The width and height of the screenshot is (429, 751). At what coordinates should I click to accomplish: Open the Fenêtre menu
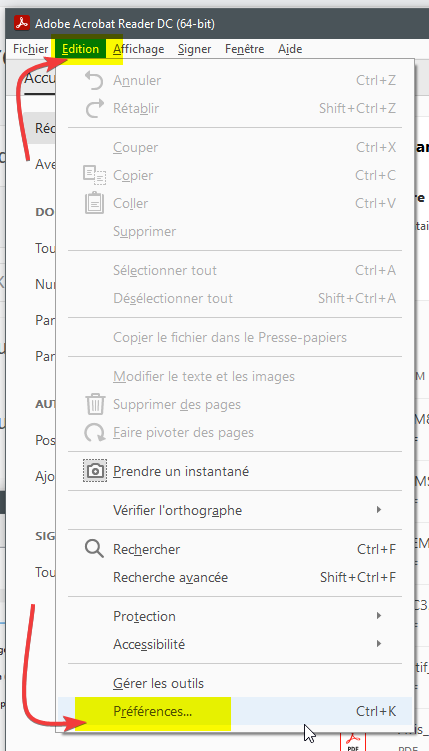(244, 49)
